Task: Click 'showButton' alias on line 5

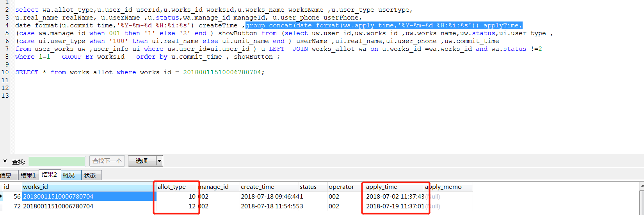Action: pos(237,33)
